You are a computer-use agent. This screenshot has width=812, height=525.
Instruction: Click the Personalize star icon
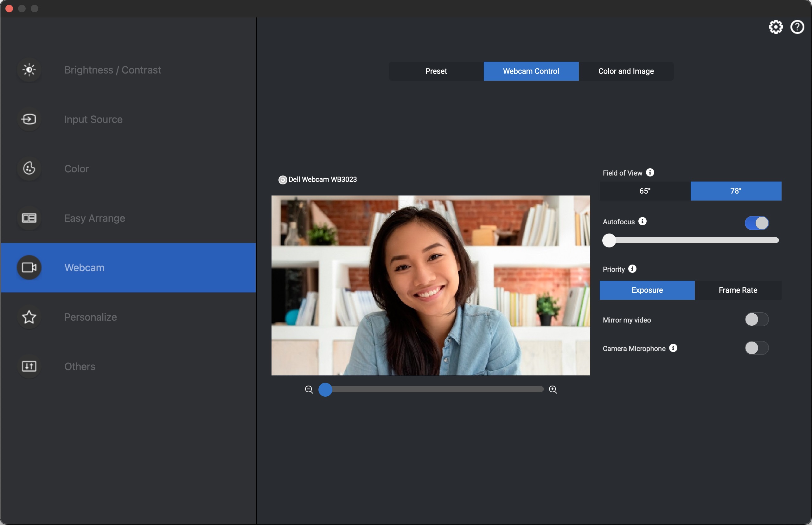(29, 317)
